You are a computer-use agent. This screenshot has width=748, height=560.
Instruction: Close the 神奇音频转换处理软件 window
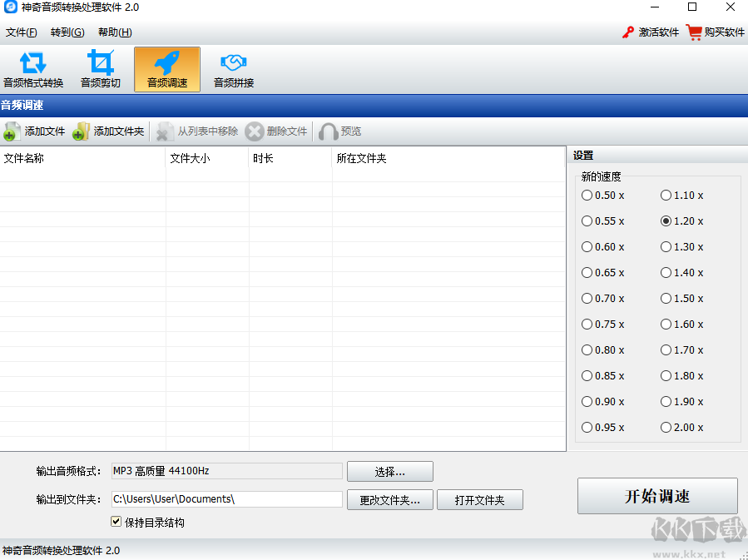pos(731,7)
